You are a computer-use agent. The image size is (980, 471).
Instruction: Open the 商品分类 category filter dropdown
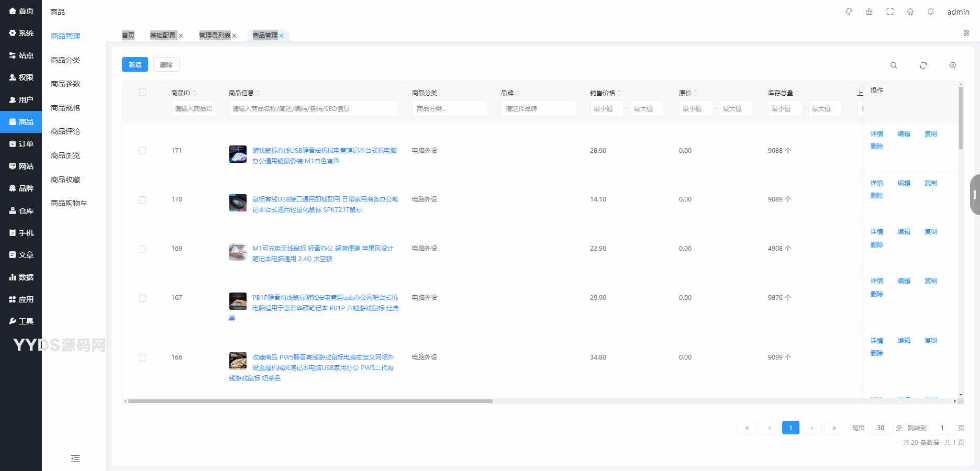[x=449, y=109]
